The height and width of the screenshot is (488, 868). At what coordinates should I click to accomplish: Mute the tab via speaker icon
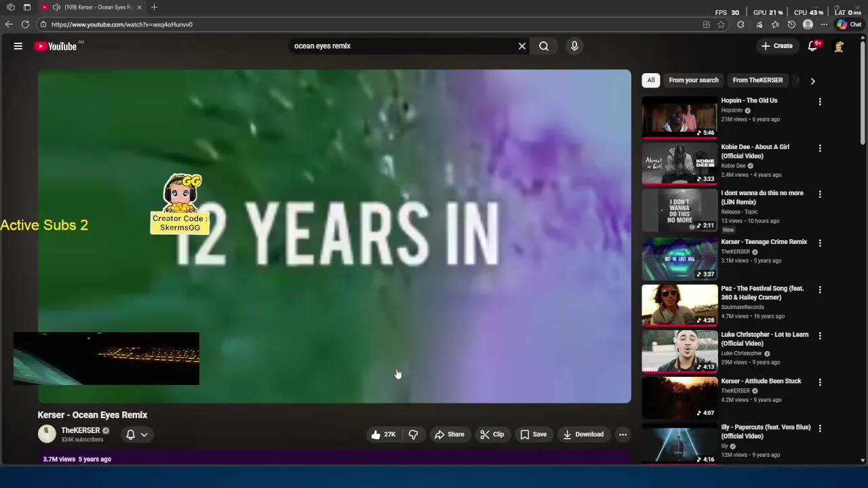tap(56, 7)
